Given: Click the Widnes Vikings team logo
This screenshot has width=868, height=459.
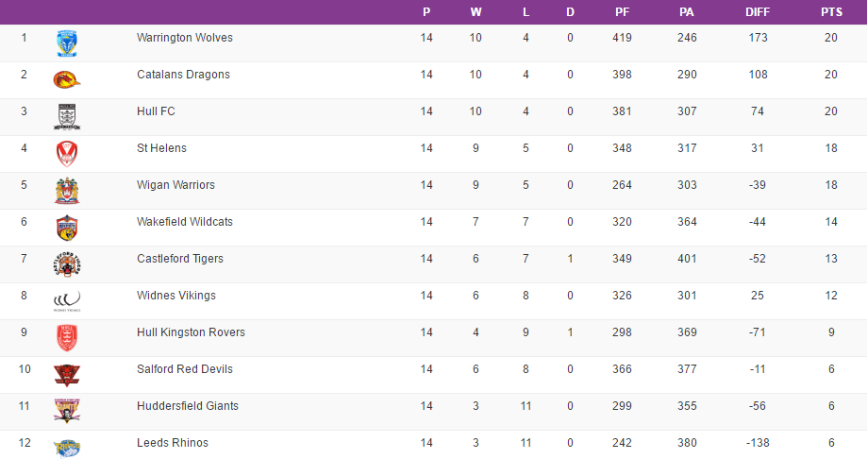Looking at the screenshot, I should tap(67, 301).
